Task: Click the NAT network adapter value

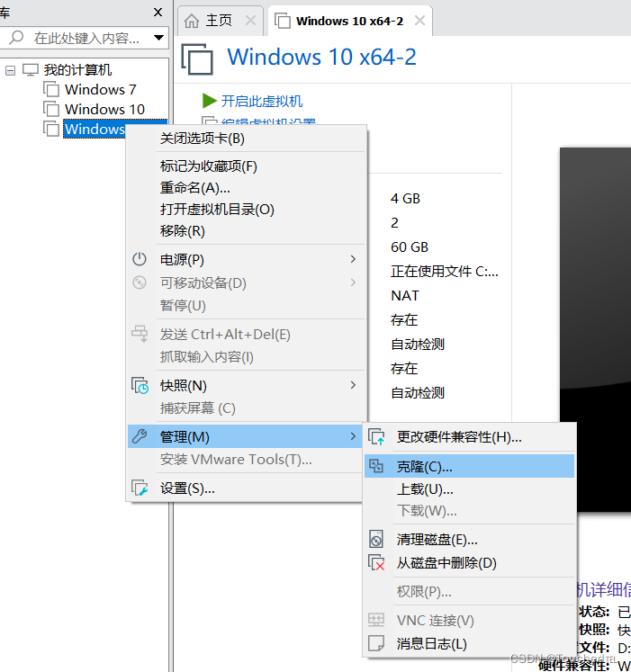Action: click(404, 295)
